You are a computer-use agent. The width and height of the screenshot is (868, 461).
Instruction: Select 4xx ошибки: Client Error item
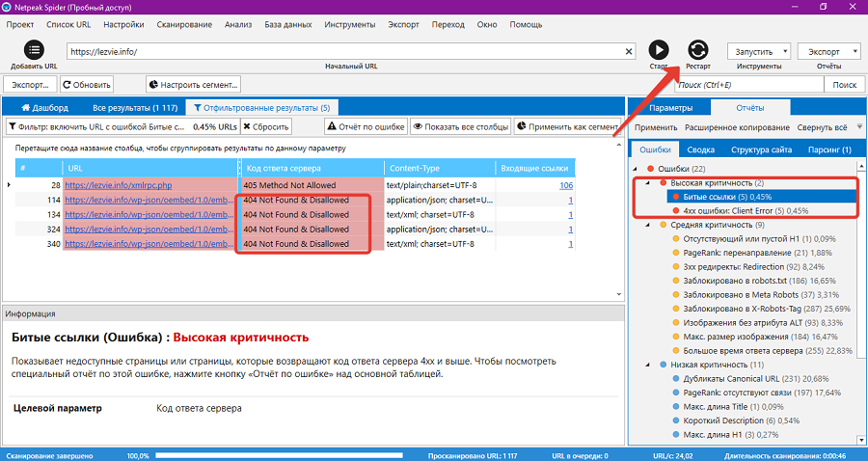pos(746,211)
